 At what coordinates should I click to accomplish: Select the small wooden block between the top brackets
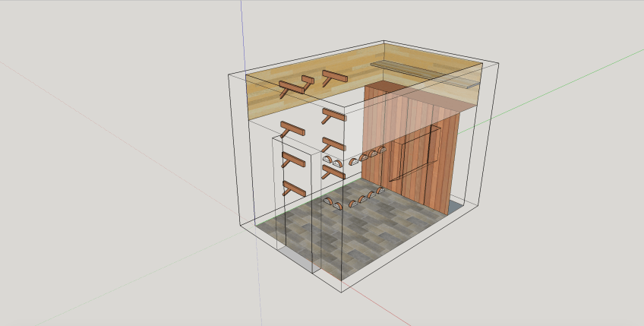pyautogui.click(x=308, y=80)
